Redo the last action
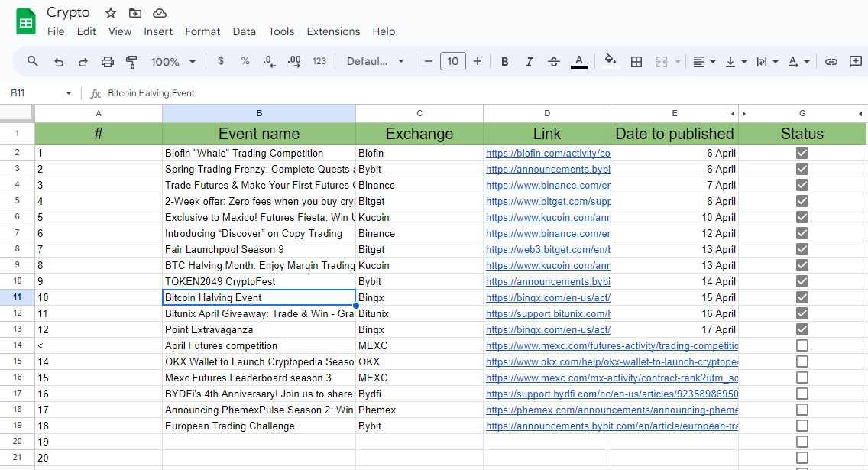The image size is (868, 470). tap(83, 61)
